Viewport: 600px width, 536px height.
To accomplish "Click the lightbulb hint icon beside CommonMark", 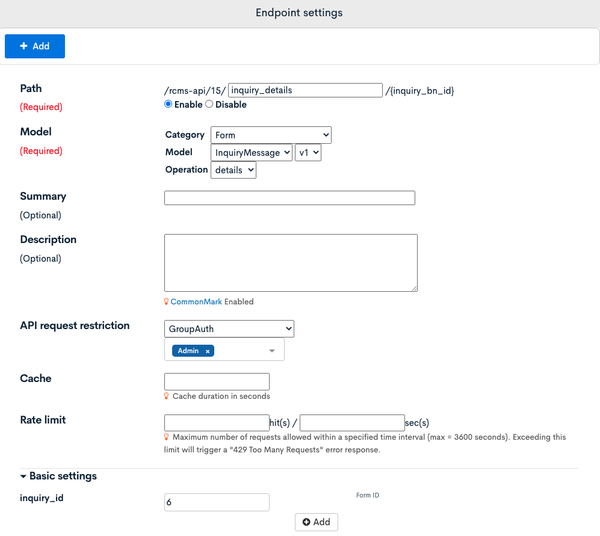I will [166, 301].
